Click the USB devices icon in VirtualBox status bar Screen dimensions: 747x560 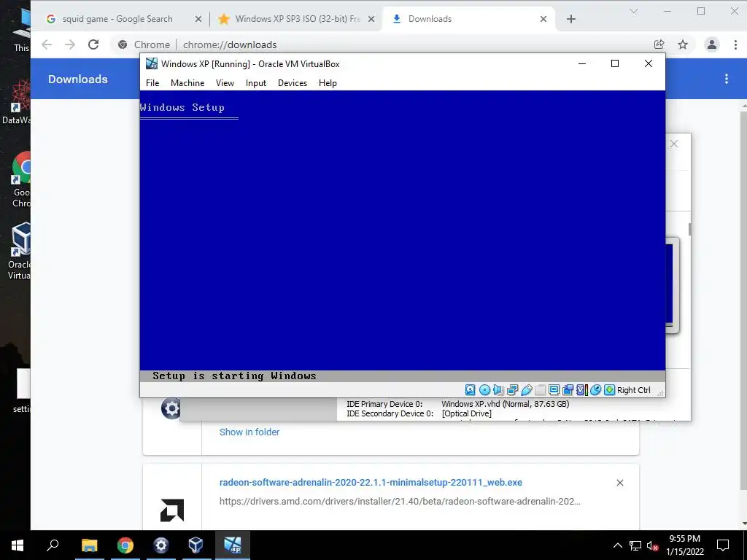coord(526,390)
